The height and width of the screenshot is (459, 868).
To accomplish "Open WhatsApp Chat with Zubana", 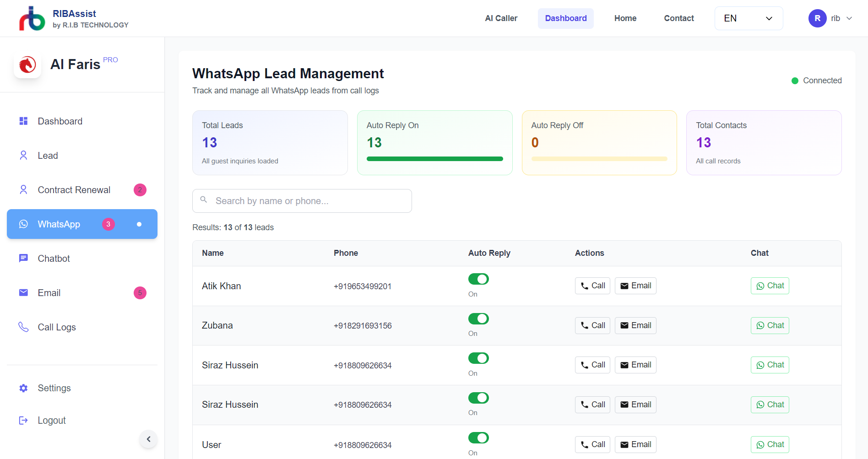I will click(x=770, y=325).
